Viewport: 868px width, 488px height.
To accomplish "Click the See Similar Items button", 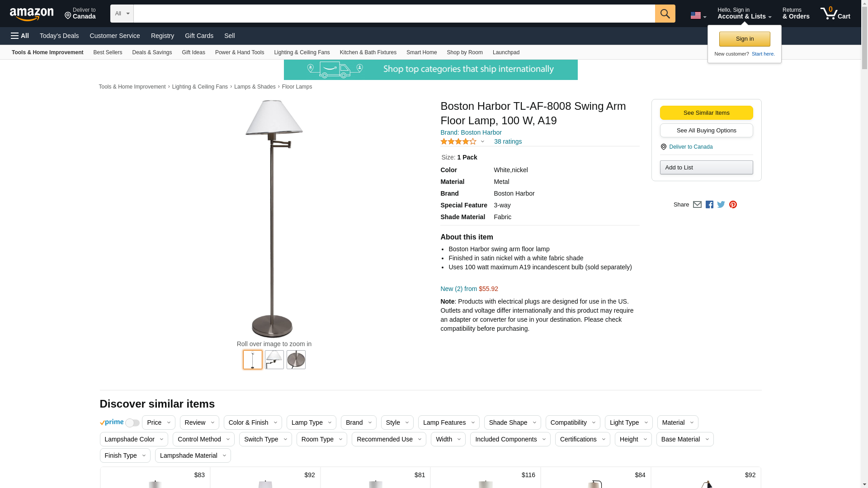I will point(706,113).
